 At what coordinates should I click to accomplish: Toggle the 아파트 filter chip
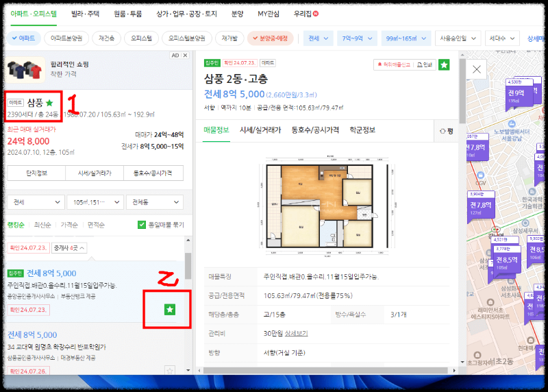pyautogui.click(x=24, y=38)
